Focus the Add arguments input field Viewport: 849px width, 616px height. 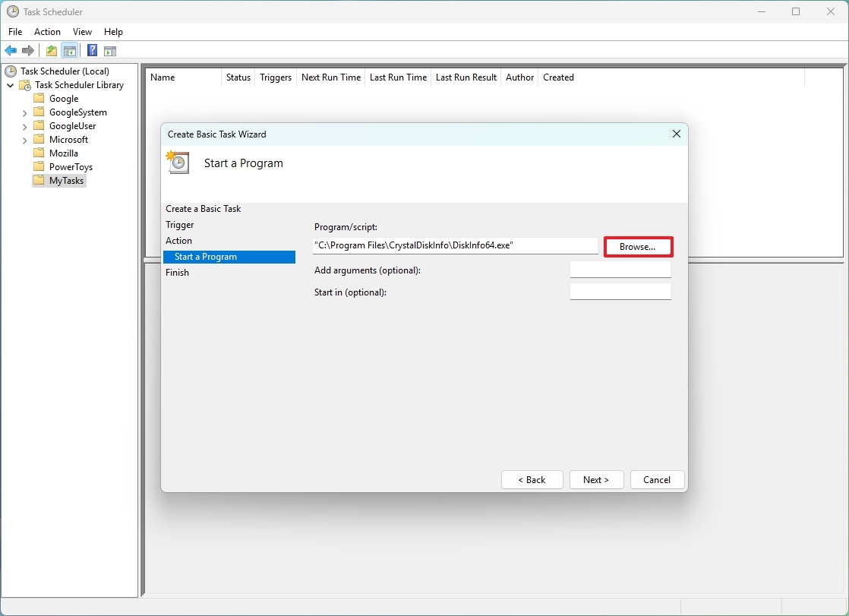[620, 270]
